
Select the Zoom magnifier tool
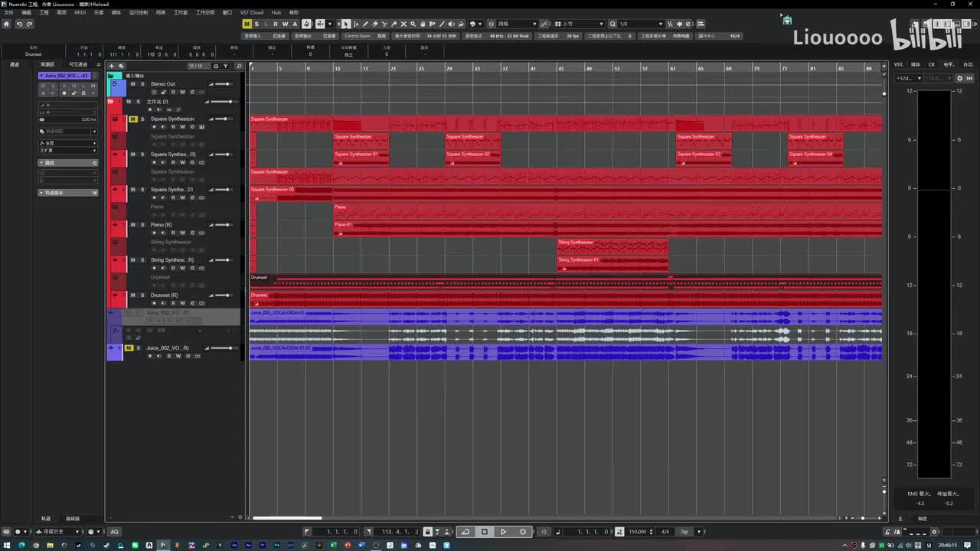[x=413, y=24]
